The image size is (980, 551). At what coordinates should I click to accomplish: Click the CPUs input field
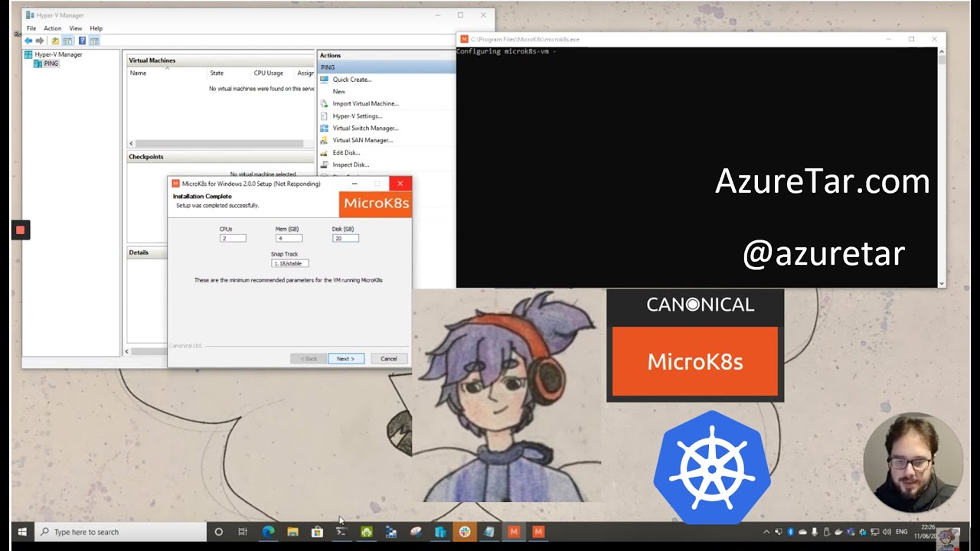click(x=233, y=238)
